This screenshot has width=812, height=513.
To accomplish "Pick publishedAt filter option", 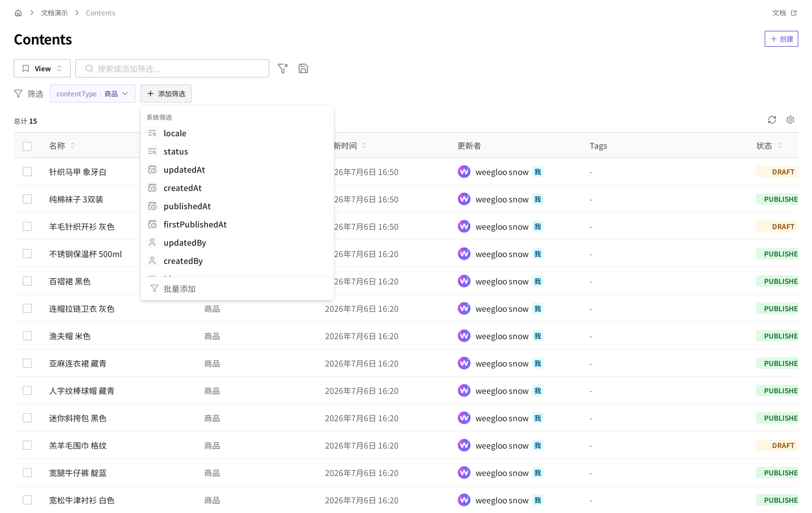I will pyautogui.click(x=237, y=206).
